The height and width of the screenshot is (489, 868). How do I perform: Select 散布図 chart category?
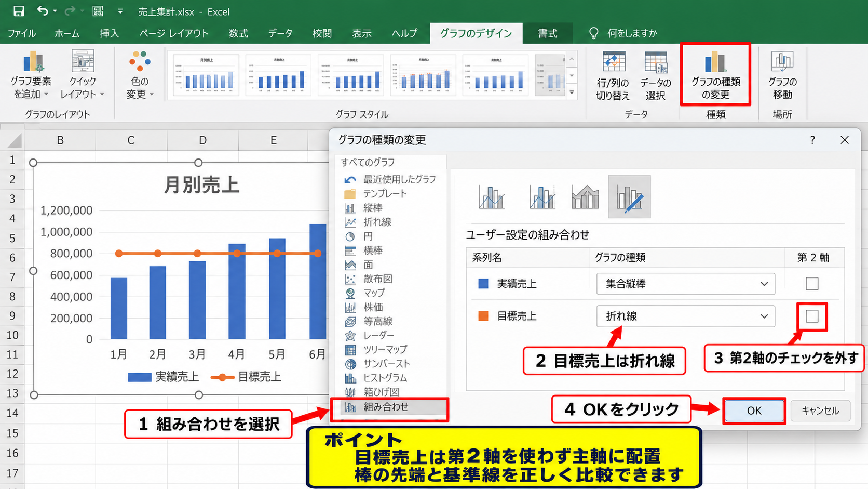tap(369, 279)
